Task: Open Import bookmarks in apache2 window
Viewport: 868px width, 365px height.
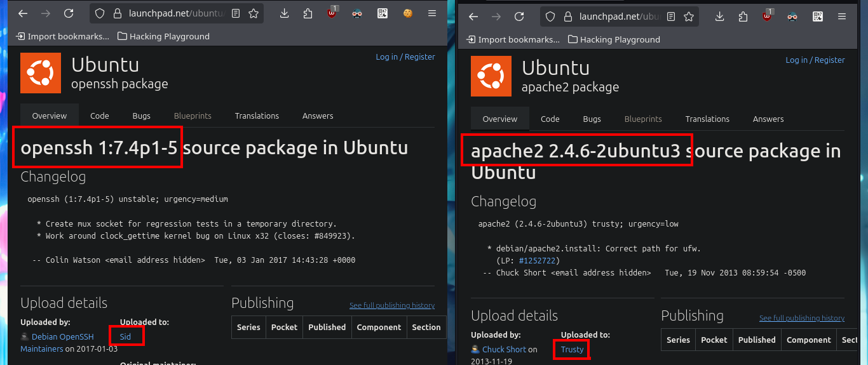Action: (513, 39)
